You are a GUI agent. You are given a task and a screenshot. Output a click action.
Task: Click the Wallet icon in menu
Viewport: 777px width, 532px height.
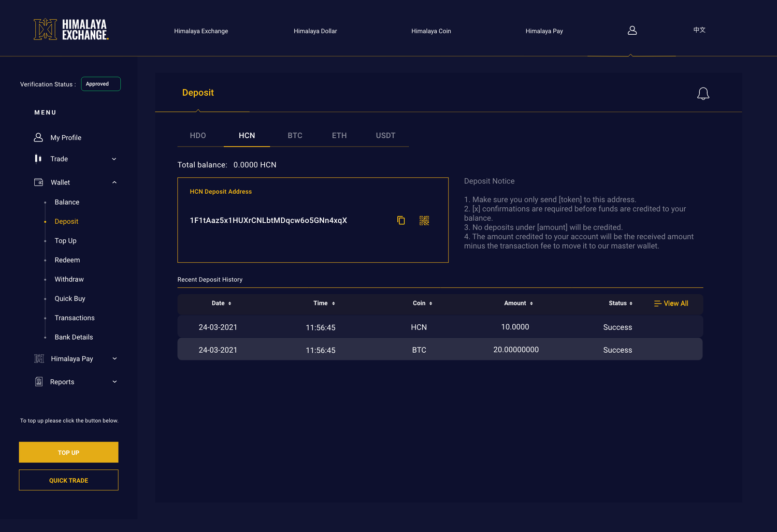point(39,182)
